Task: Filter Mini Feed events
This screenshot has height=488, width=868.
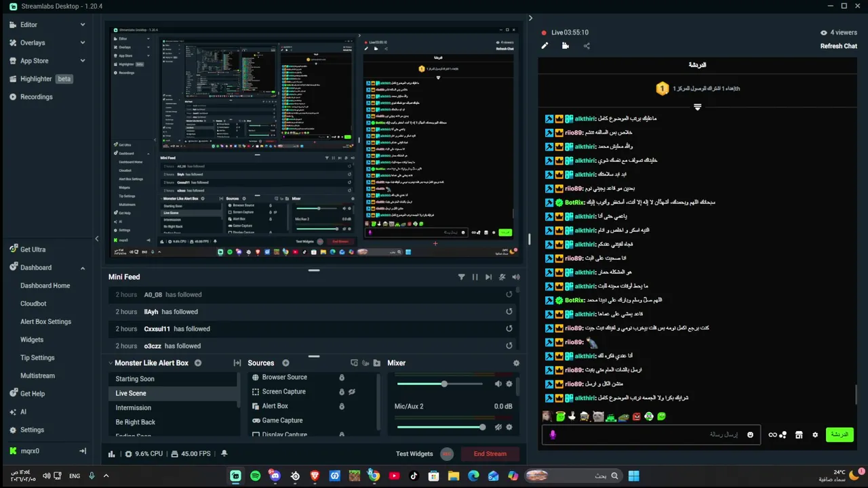Action: pos(461,277)
